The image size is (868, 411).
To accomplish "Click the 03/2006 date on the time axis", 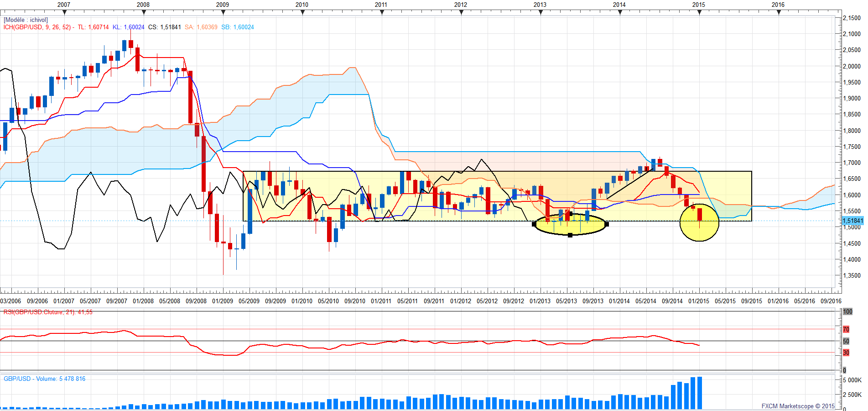I will tap(10, 301).
